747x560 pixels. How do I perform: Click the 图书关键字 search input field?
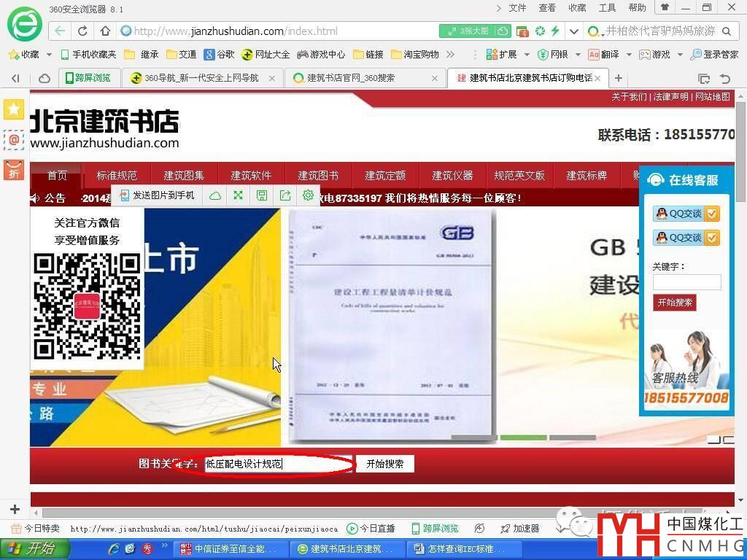pos(279,464)
